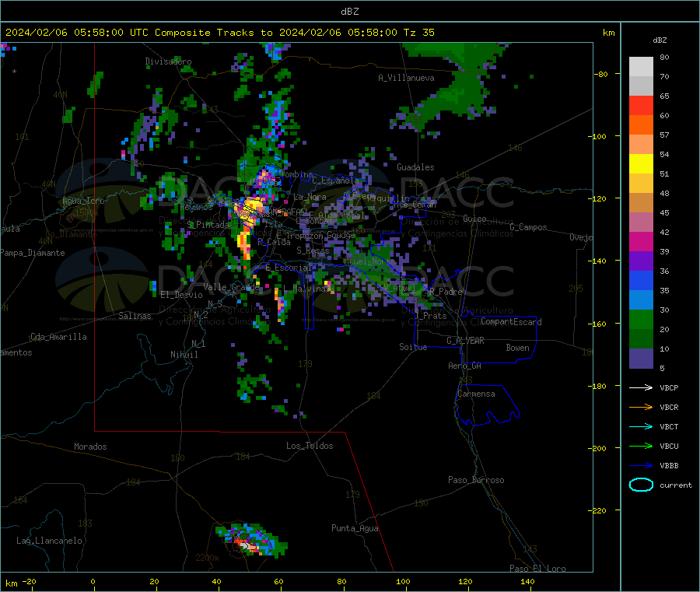Click the 'Los_Toldos' map label
The image size is (700, 592).
pyautogui.click(x=310, y=446)
